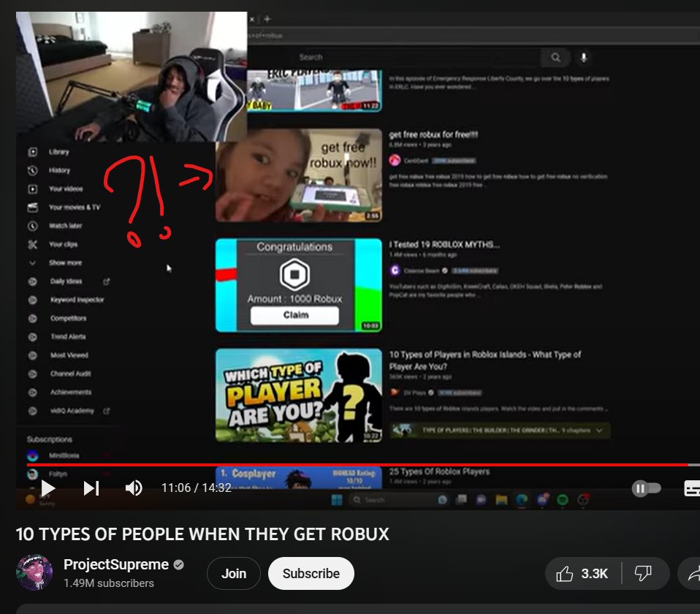Image resolution: width=700 pixels, height=614 pixels.
Task: Click Your movies & TV sidebar item
Action: [x=75, y=207]
